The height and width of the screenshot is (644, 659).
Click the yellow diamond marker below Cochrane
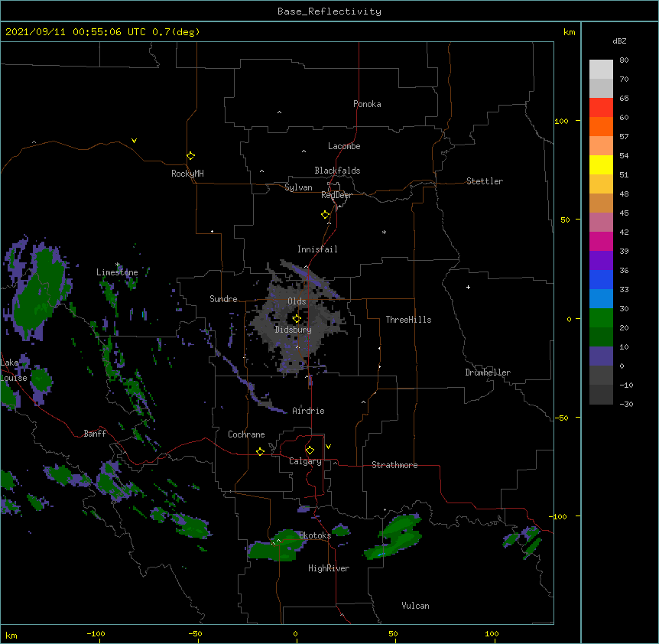(x=260, y=451)
